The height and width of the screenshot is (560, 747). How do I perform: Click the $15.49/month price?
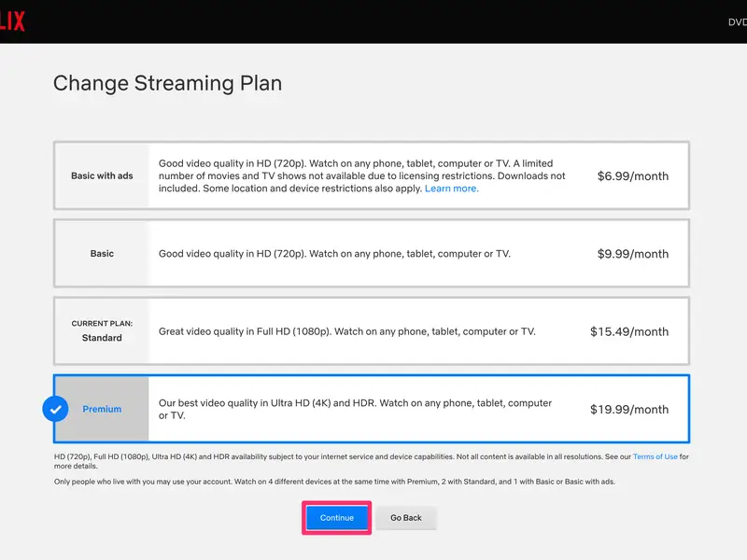[x=628, y=331]
